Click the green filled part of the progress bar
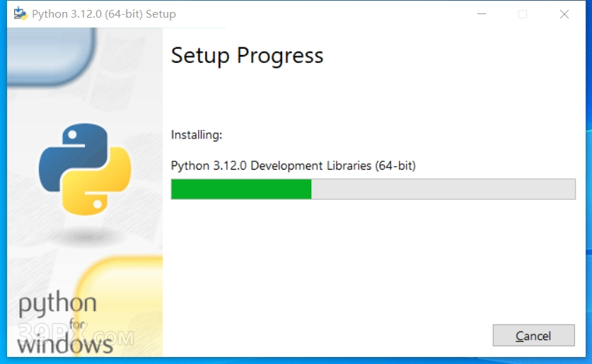 pyautogui.click(x=241, y=189)
